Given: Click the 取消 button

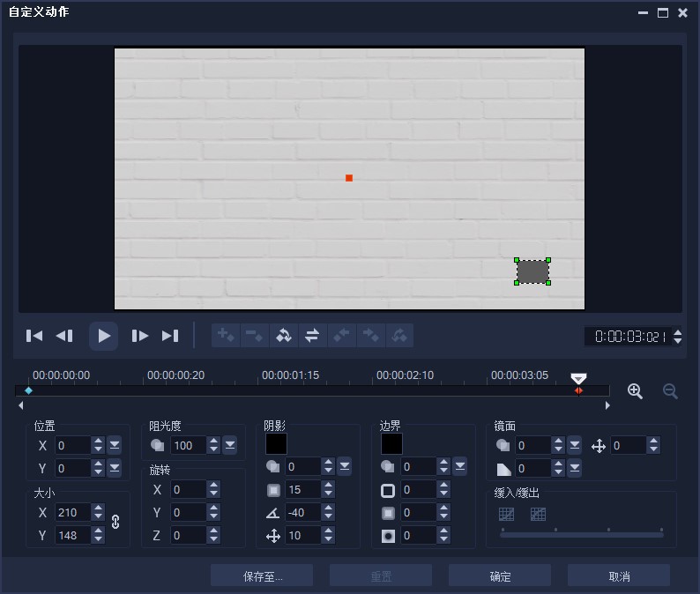Looking at the screenshot, I should tap(619, 576).
